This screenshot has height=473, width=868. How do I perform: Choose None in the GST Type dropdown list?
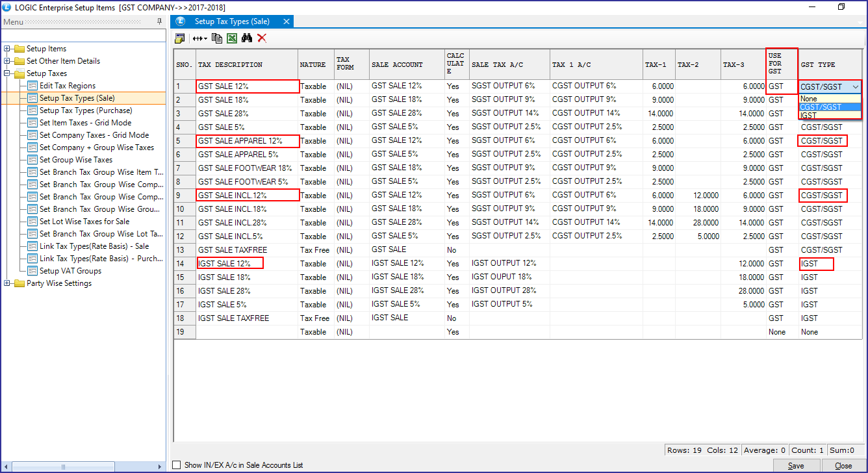tap(830, 99)
